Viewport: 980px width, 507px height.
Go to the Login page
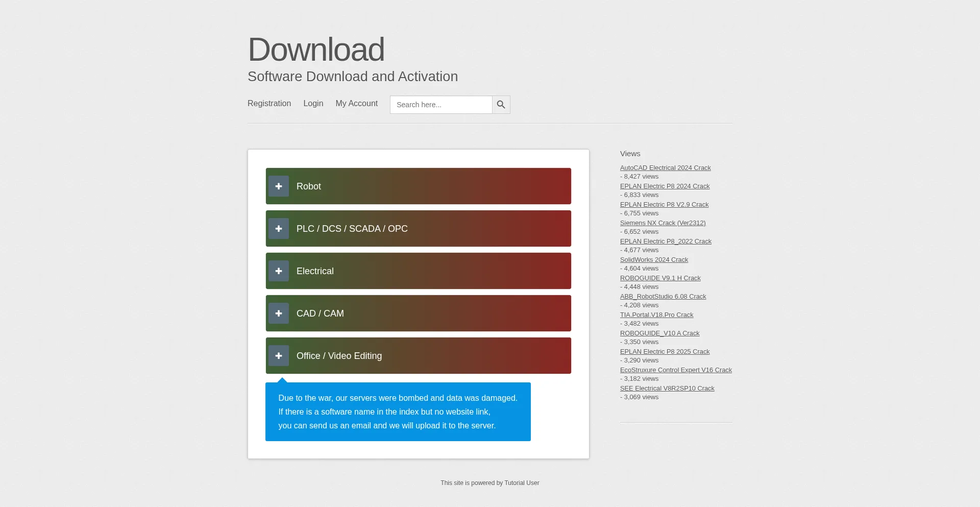[313, 103]
